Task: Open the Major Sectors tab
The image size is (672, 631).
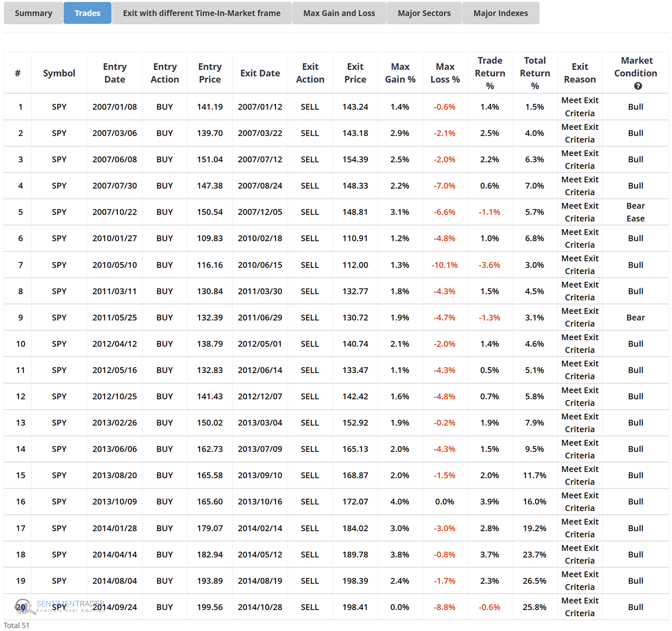Action: click(x=424, y=13)
